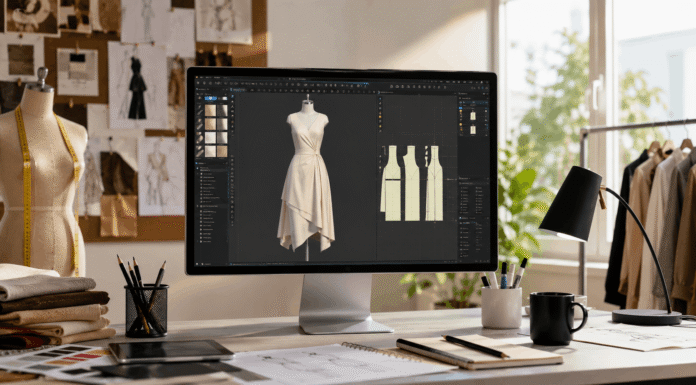Viewport: 696px width, 385px height.
Task: Pick the second-row right grey fabric swatch
Action: point(222,124)
